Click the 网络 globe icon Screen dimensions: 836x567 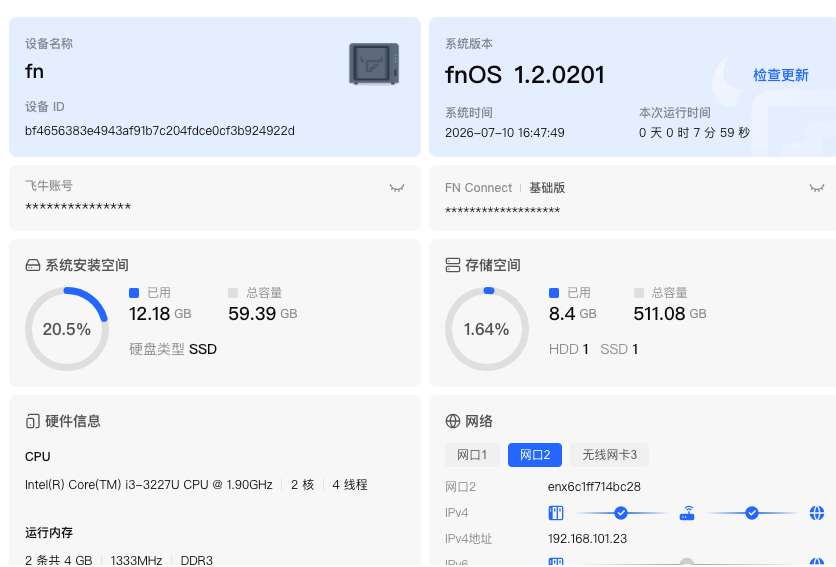click(453, 421)
